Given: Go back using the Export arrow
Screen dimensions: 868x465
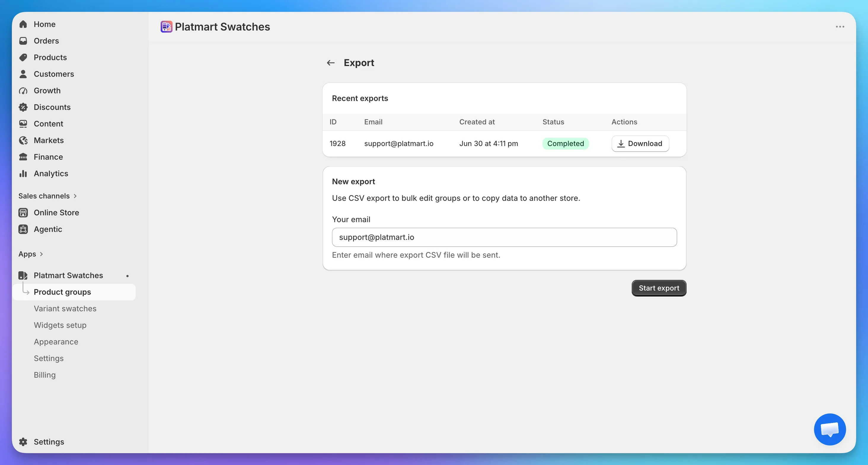Looking at the screenshot, I should (331, 62).
